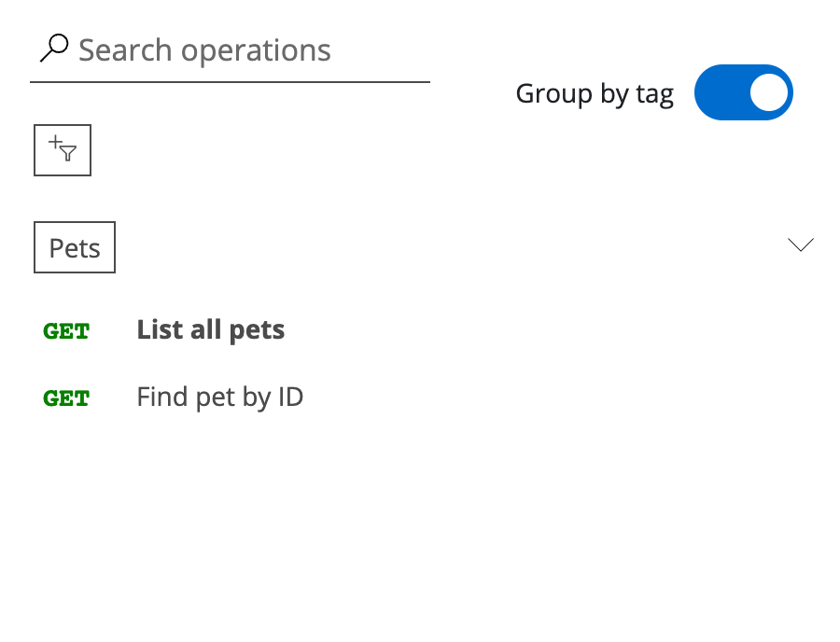Screen dimensions: 840x642
Task: Open the add filter funnel button
Action: [63, 150]
